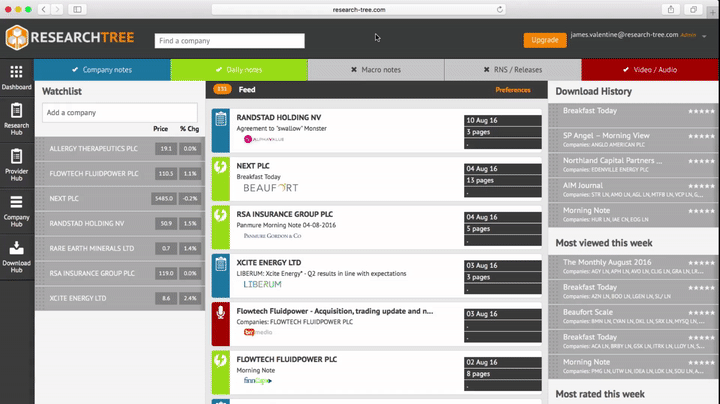Open the Company Hub icon
This screenshot has width=720, height=404.
pyautogui.click(x=16, y=206)
